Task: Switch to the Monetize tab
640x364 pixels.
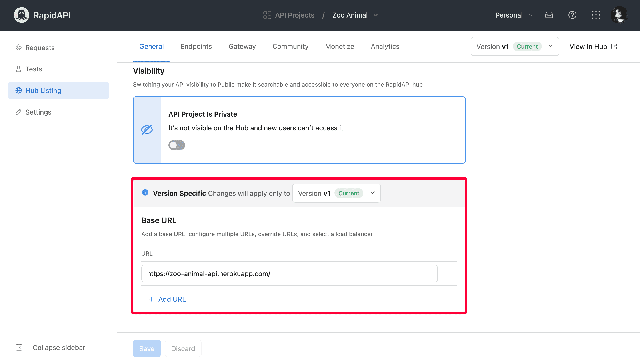Action: 339,47
